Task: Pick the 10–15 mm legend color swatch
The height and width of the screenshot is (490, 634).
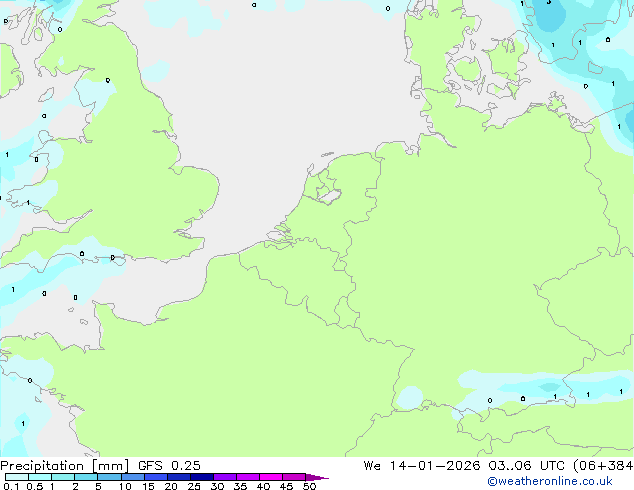Action: click(133, 477)
